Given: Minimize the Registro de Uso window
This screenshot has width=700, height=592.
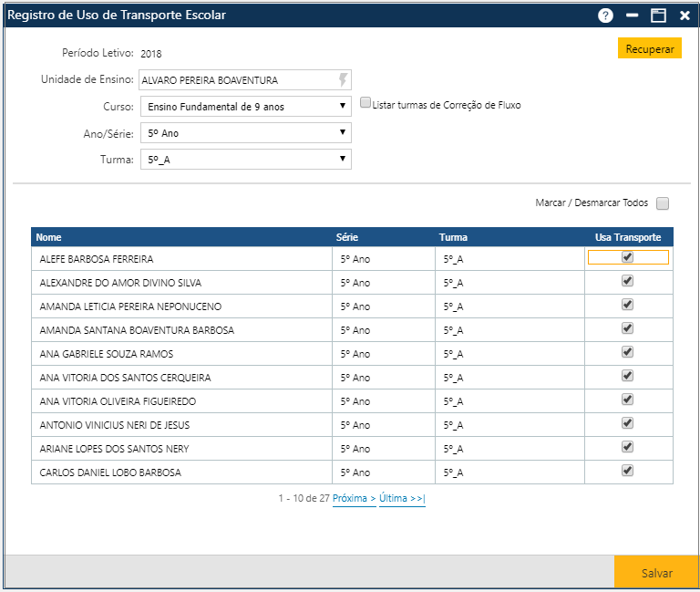Looking at the screenshot, I should 632,16.
